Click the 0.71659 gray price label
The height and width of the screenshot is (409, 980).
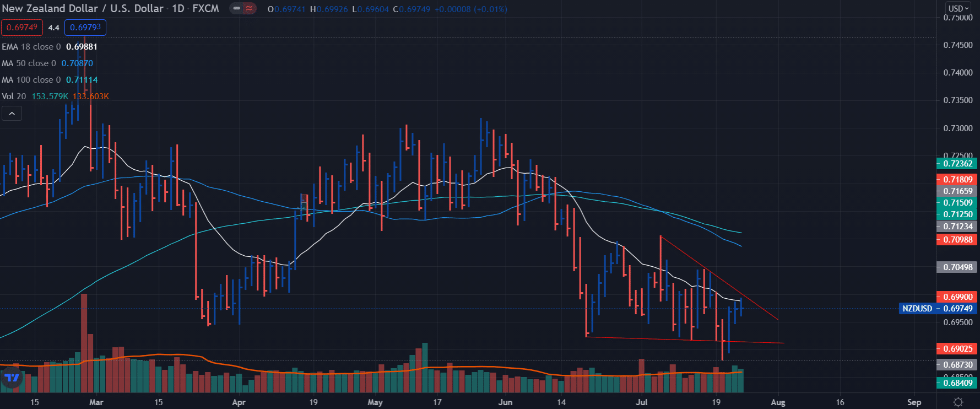957,191
